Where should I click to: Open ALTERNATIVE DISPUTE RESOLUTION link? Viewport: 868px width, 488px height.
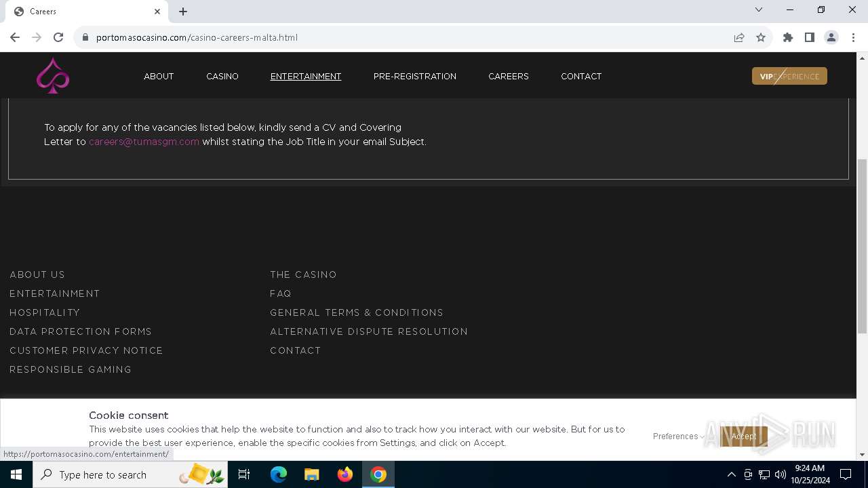click(x=369, y=331)
